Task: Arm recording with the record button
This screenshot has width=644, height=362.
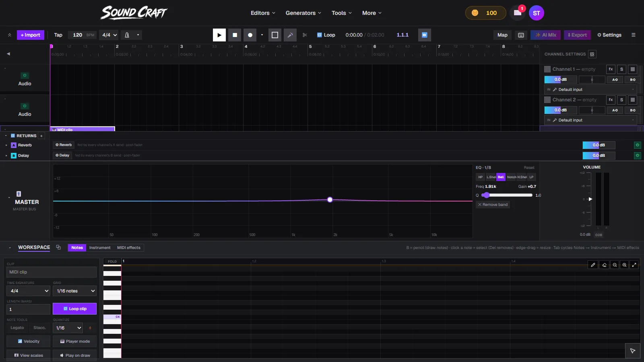Action: coord(250,35)
